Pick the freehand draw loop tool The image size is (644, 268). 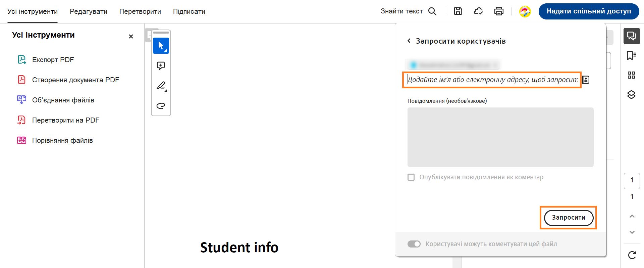(x=161, y=106)
